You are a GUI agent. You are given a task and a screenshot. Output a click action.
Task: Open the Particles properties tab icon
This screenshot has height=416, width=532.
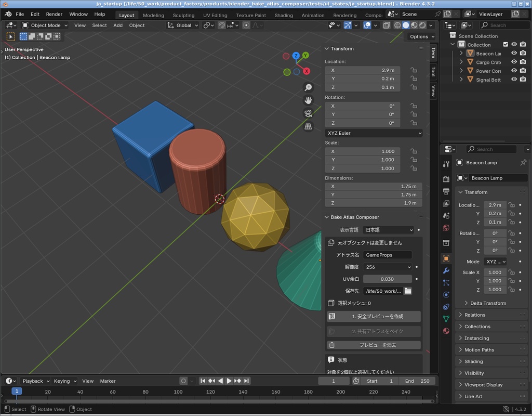point(446,282)
